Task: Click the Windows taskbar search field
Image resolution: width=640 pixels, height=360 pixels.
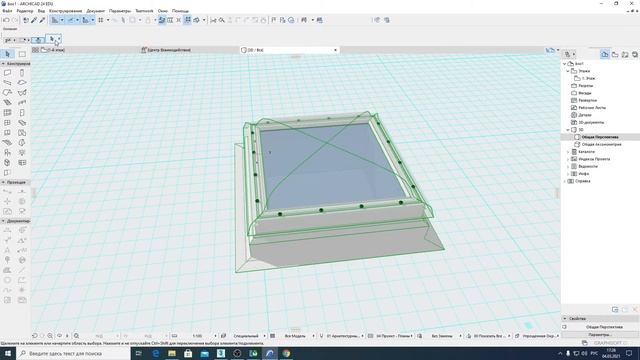Action: click(x=73, y=353)
